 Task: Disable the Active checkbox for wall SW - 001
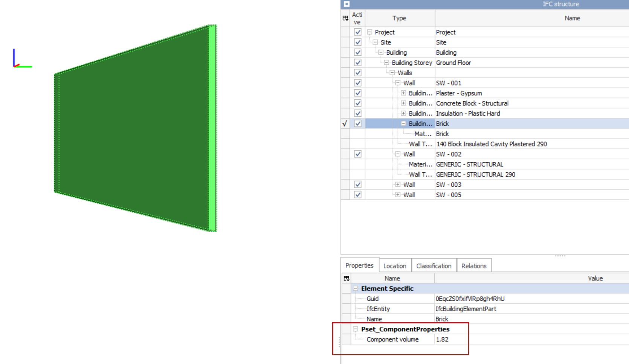[358, 83]
